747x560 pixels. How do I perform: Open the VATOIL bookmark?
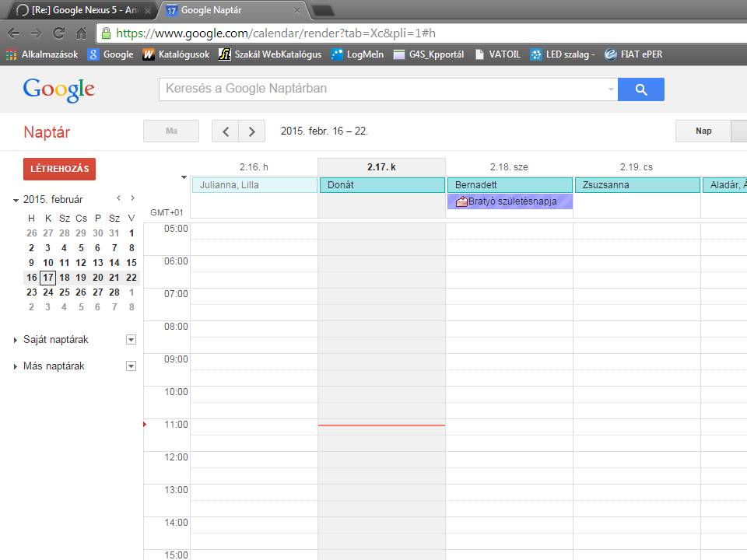click(x=498, y=54)
